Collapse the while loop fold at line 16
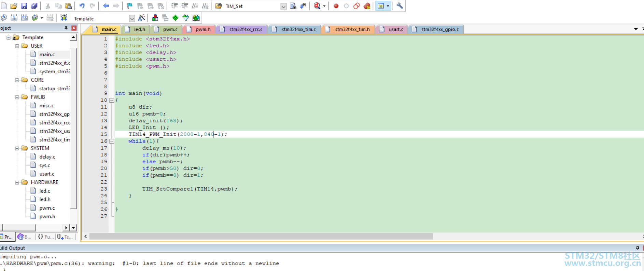The image size is (644, 271). click(x=112, y=141)
